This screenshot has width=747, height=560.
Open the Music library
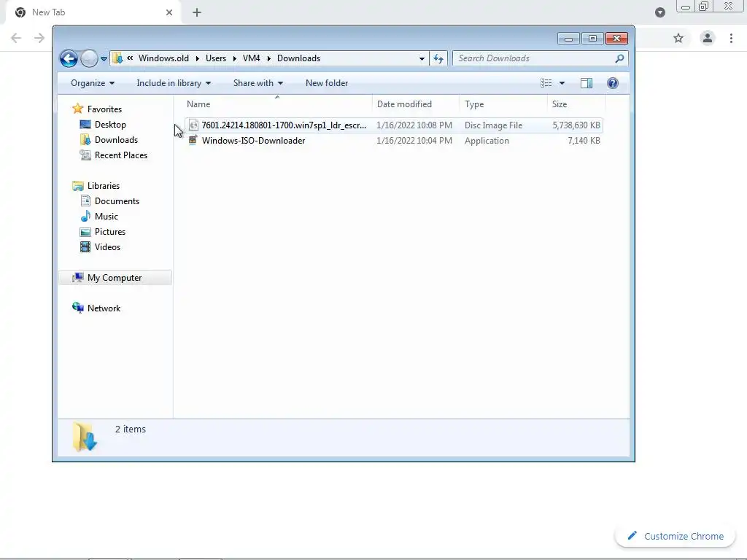click(107, 216)
